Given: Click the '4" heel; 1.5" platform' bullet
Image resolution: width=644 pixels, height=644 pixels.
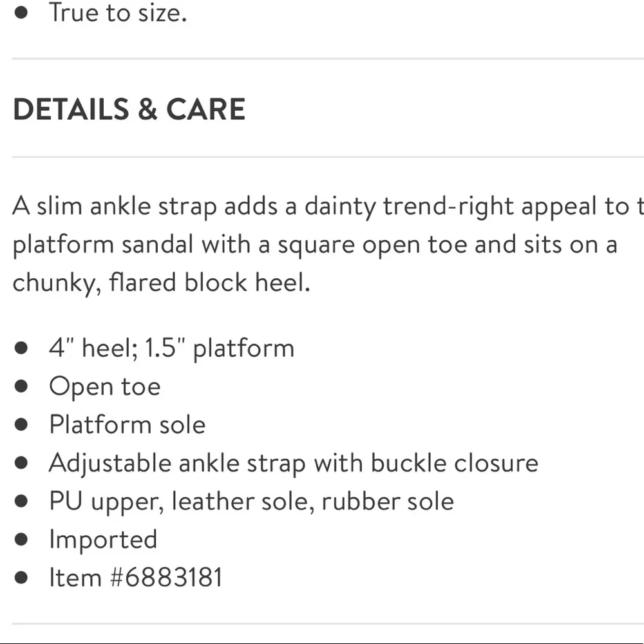Looking at the screenshot, I should 172,348.
